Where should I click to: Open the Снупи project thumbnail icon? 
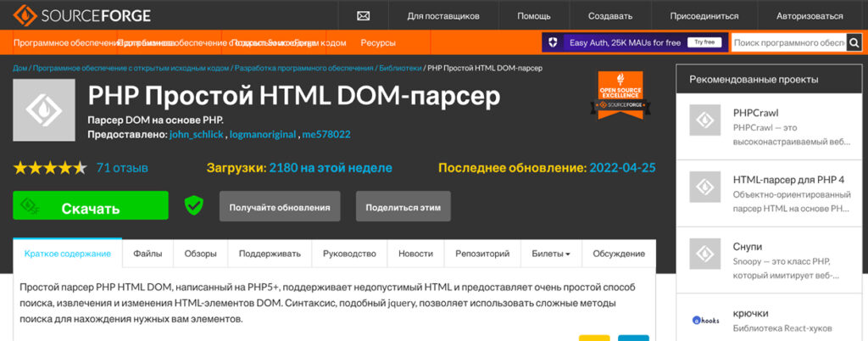tap(704, 254)
